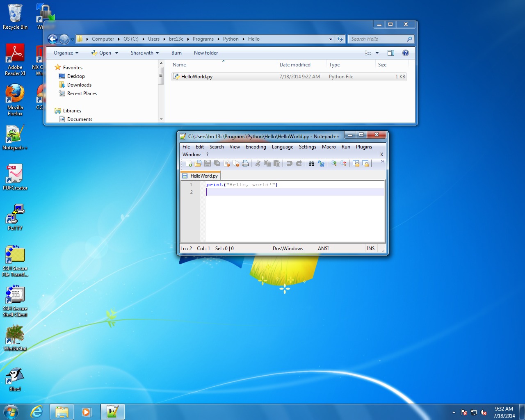The width and height of the screenshot is (525, 420).
Task: Click the INS indicator in status bar
Action: click(371, 249)
